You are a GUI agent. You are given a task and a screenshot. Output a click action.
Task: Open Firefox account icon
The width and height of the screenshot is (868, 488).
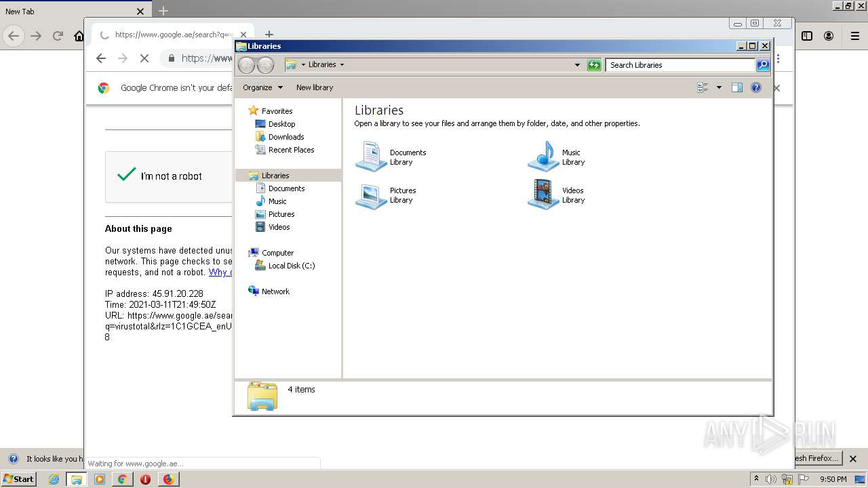pos(829,36)
